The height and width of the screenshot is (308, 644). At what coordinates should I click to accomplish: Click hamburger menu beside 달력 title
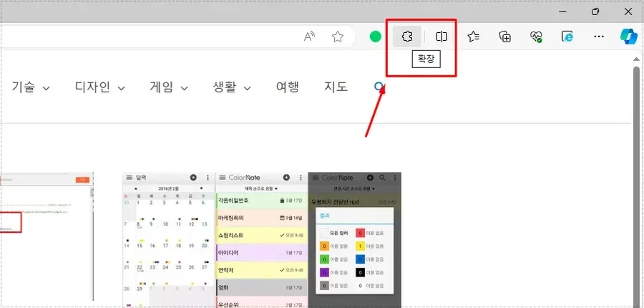pos(129,178)
